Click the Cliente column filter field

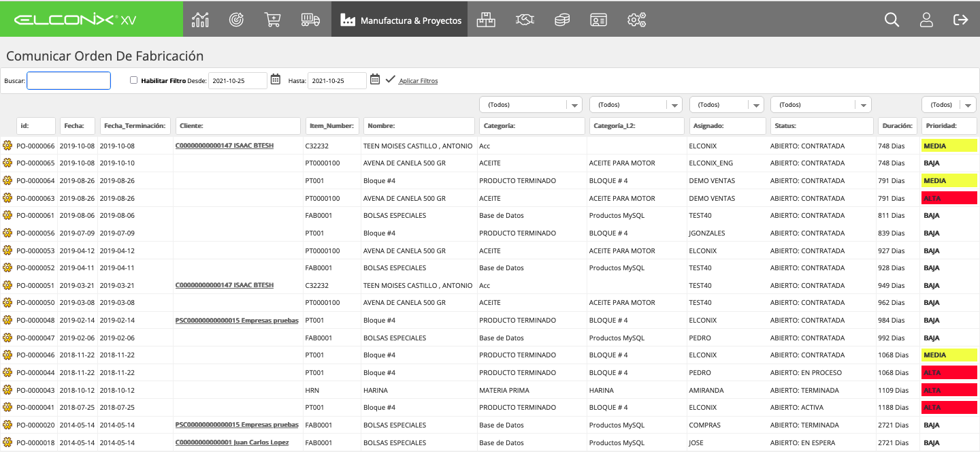pyautogui.click(x=238, y=126)
